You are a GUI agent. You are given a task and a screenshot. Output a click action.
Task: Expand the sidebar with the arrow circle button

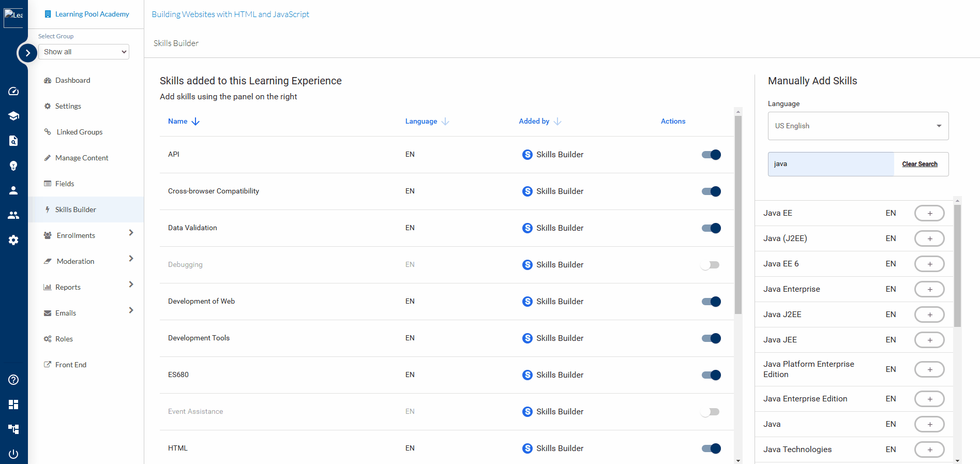point(27,53)
